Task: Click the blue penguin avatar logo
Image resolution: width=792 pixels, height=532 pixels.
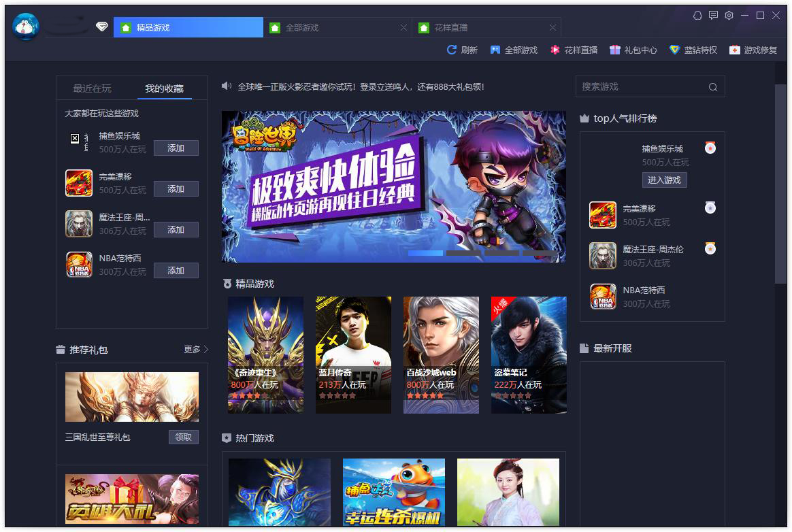Action: (x=26, y=27)
